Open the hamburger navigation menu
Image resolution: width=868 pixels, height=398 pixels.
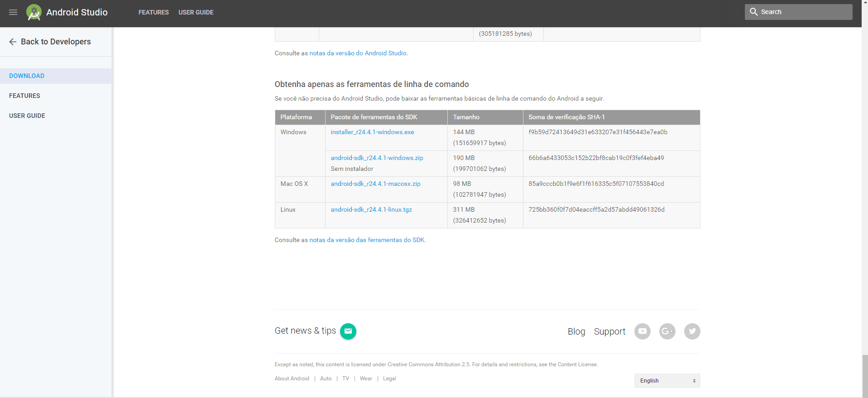(13, 12)
